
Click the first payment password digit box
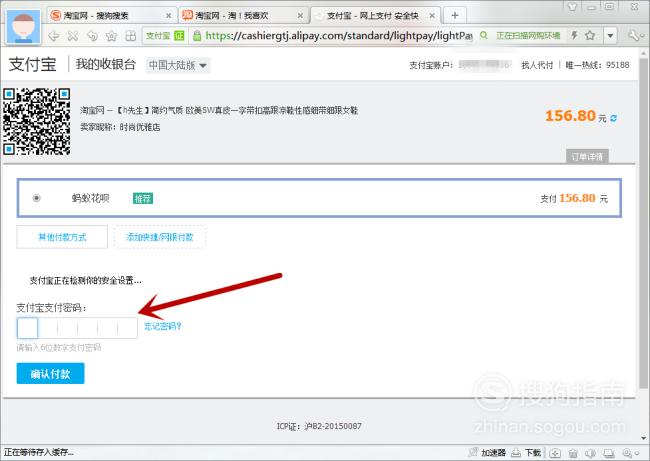[27, 328]
